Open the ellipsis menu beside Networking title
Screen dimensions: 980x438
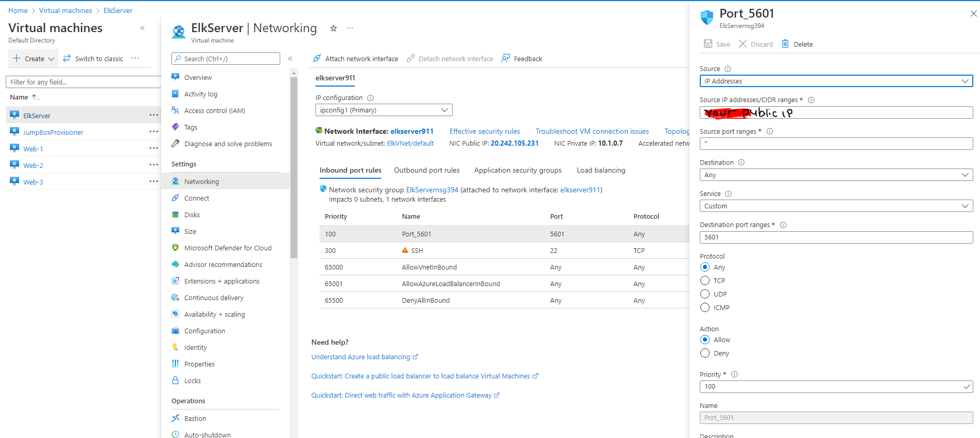[350, 29]
